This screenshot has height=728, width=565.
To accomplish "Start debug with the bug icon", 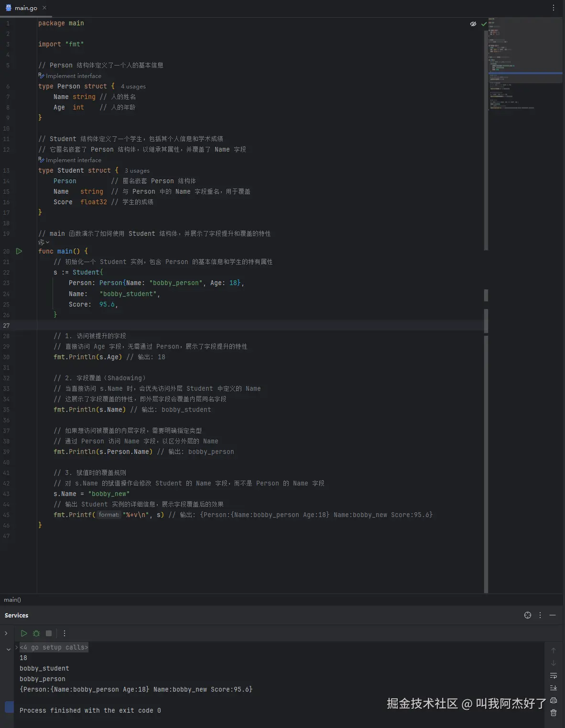I will point(36,633).
